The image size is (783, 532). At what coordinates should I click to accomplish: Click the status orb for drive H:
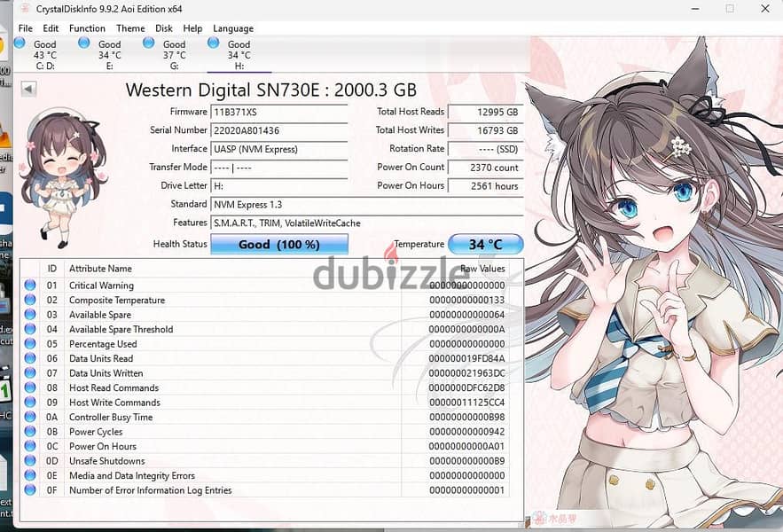213,43
